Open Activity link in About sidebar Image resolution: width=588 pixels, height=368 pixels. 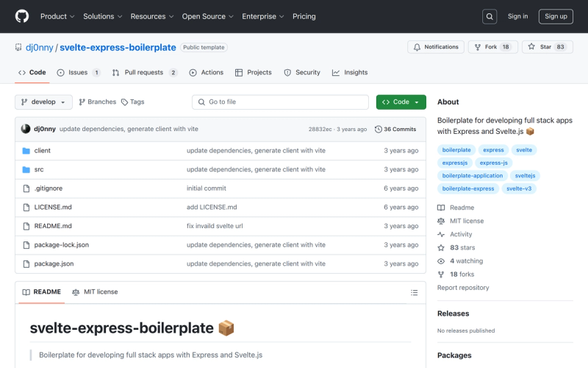tap(454, 234)
